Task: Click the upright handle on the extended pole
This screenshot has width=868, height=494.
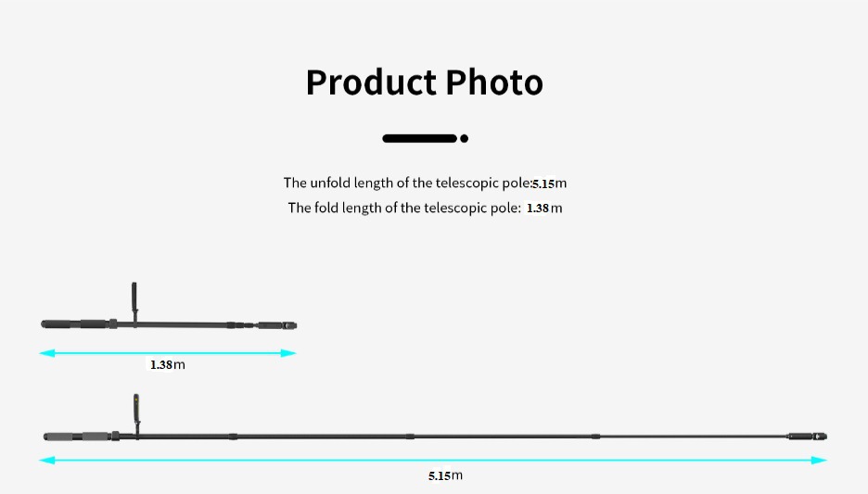Action: 136,409
